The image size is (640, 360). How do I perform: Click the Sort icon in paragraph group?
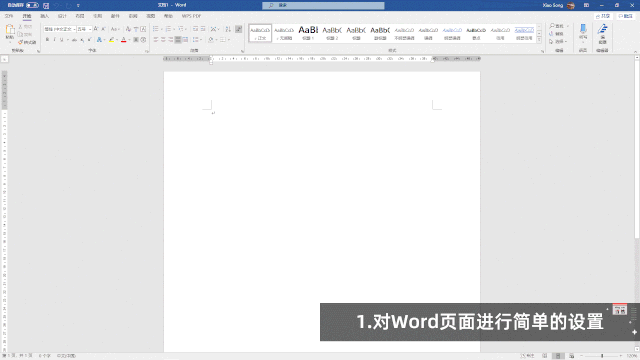point(228,29)
